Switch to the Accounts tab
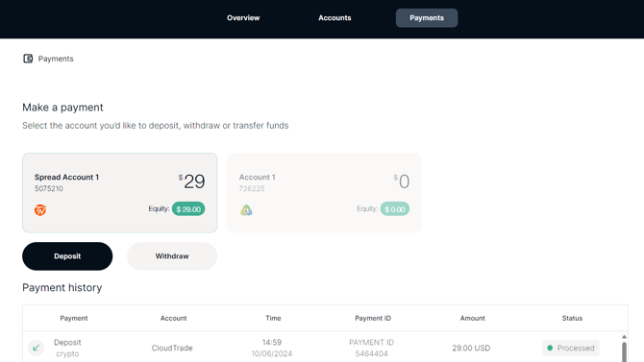This screenshot has width=644, height=362. 334,18
